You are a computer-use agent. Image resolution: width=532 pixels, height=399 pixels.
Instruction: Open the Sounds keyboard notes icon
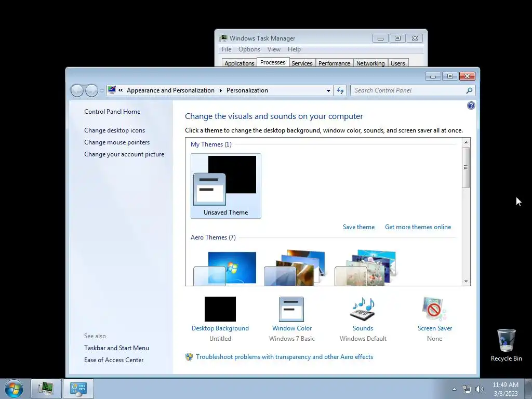point(363,309)
